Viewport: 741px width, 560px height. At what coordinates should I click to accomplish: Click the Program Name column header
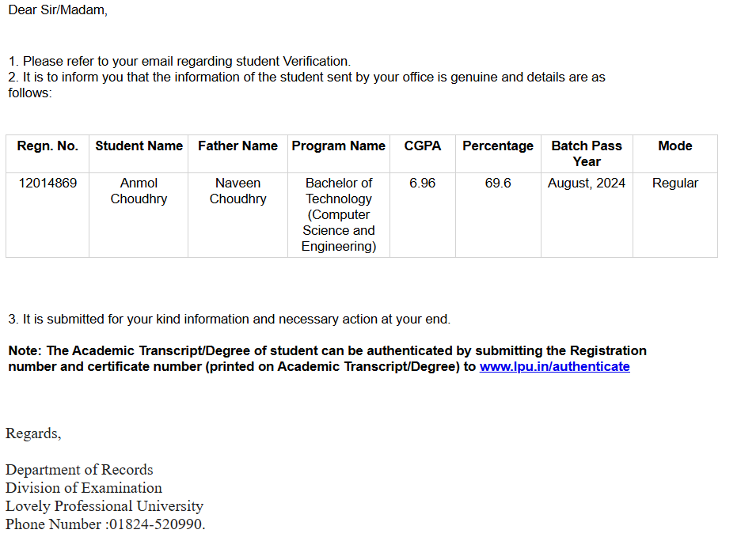338,146
